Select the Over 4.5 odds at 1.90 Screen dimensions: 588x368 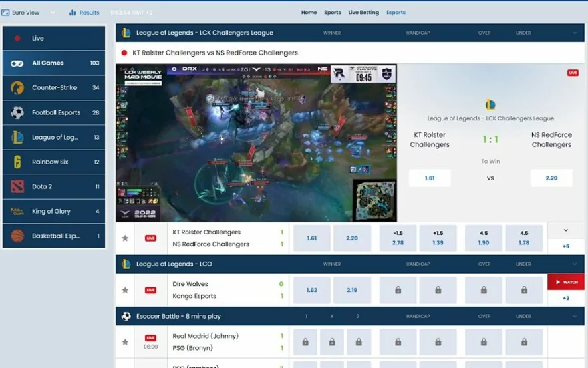(484, 238)
